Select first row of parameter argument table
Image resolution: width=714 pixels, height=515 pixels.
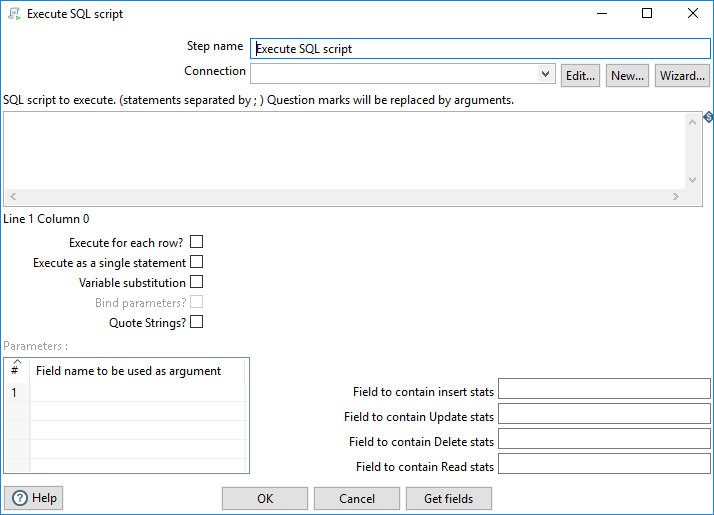138,393
